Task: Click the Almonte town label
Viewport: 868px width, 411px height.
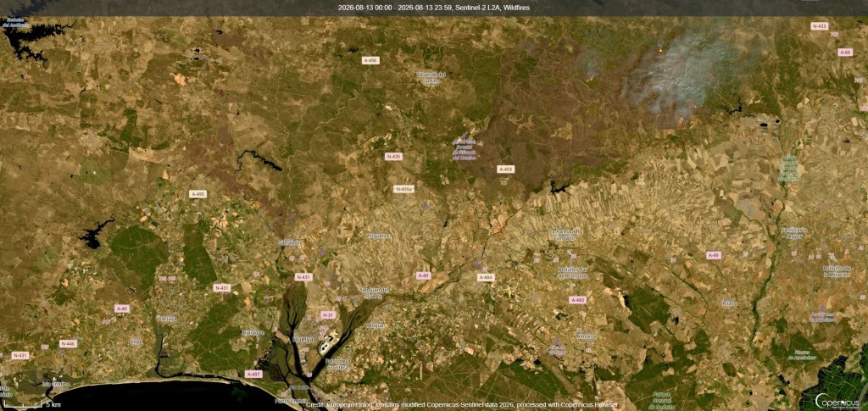Action: 587,336
